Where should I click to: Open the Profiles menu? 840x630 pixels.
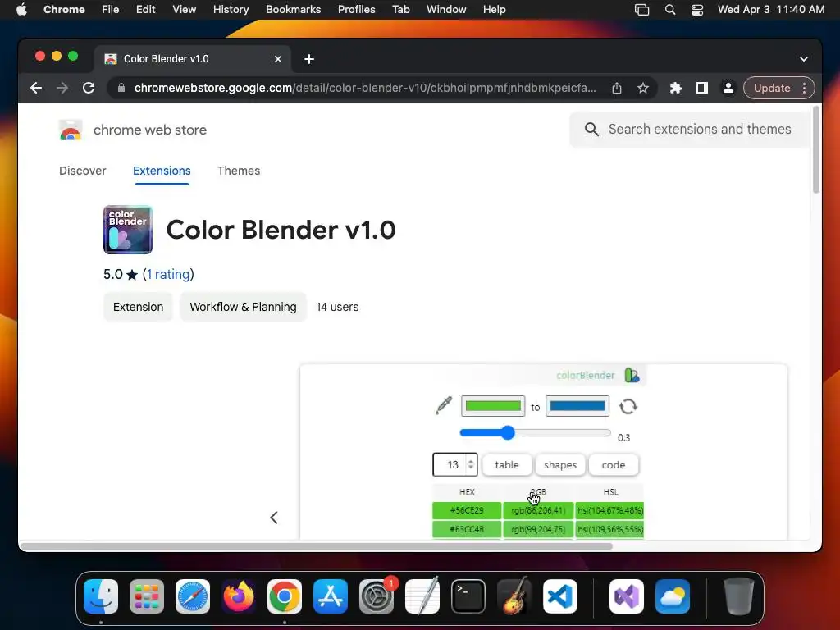pyautogui.click(x=356, y=10)
